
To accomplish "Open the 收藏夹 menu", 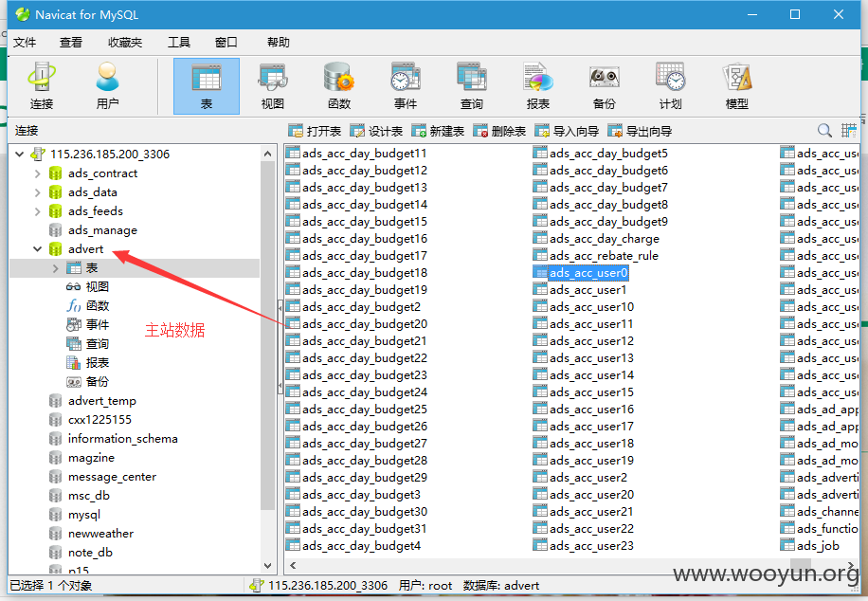I will [125, 42].
